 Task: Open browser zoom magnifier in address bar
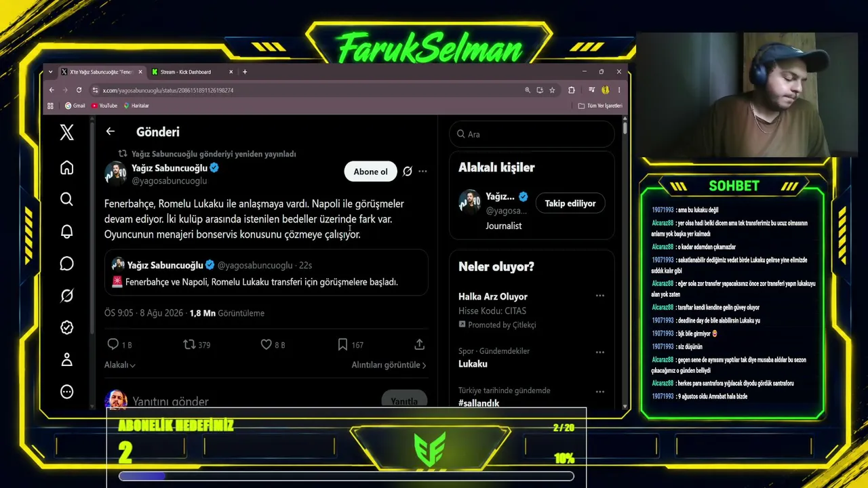pos(528,90)
